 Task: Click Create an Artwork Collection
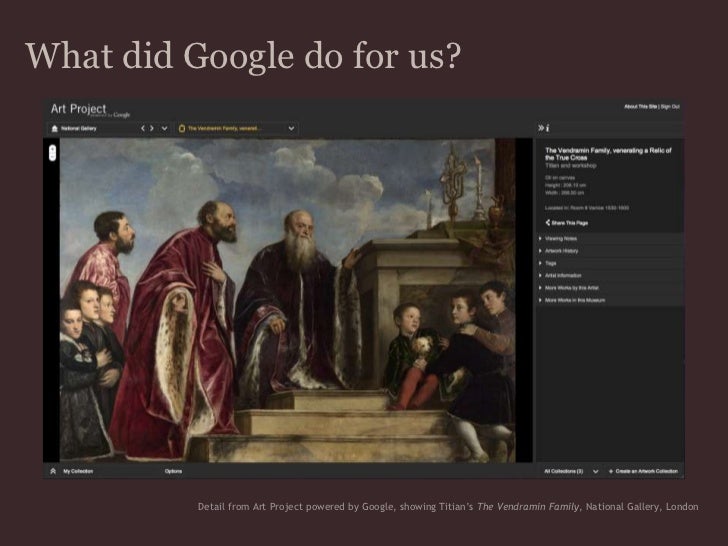coord(643,471)
